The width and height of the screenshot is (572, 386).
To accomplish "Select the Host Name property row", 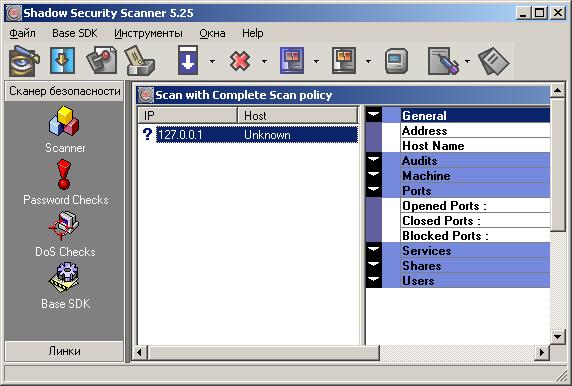I will pos(476,145).
